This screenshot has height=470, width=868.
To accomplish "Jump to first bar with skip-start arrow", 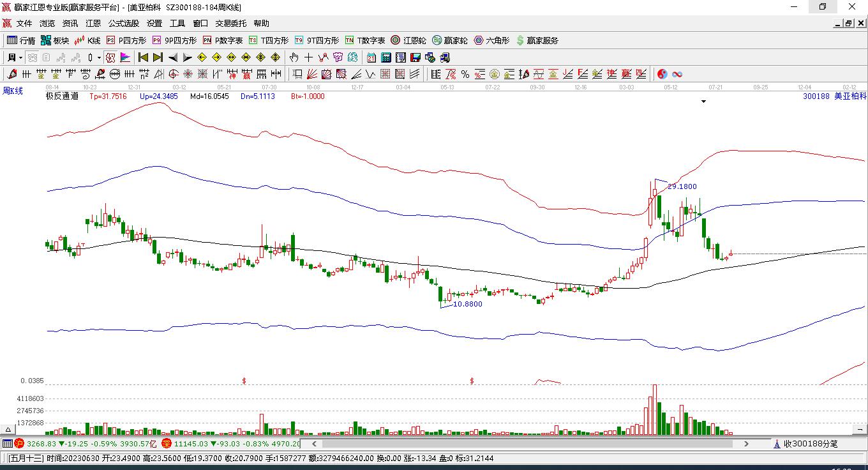I will click(143, 57).
